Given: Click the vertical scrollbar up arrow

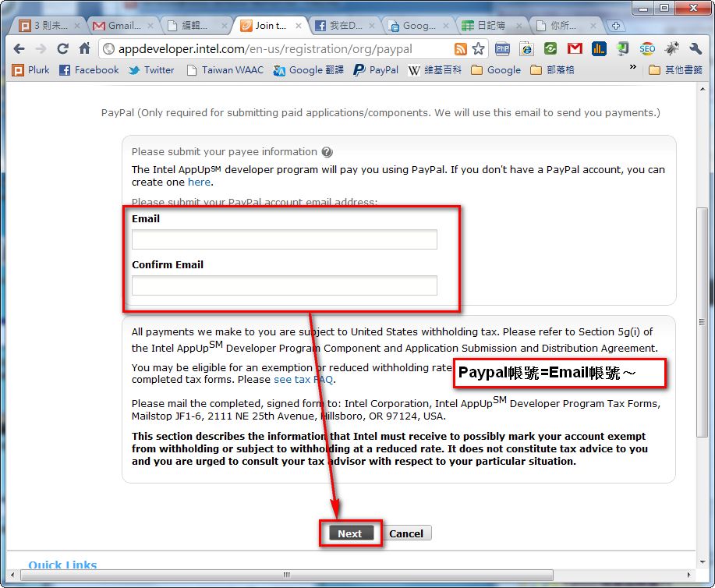Looking at the screenshot, I should (703, 90).
